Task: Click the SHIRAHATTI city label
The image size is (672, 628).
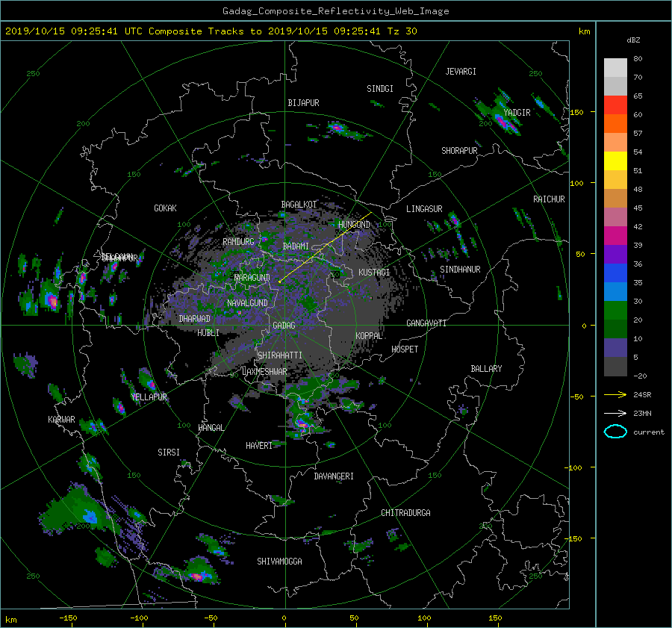Action: [280, 355]
